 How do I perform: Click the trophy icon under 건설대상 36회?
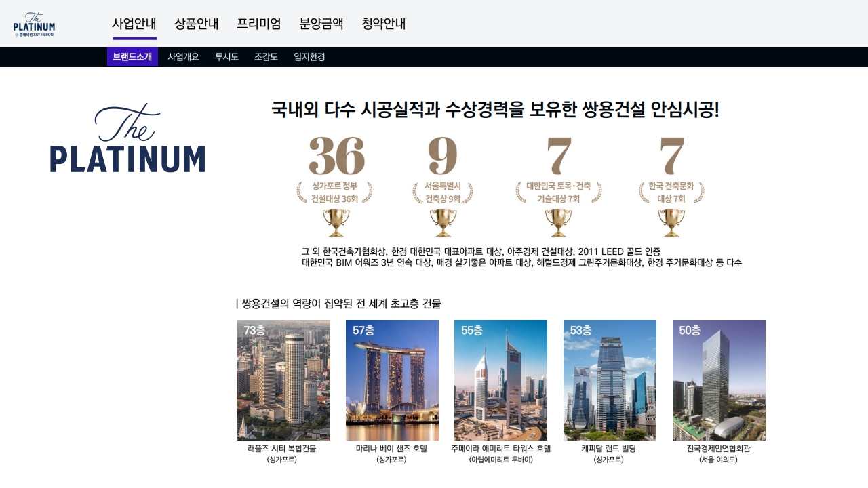pos(335,223)
